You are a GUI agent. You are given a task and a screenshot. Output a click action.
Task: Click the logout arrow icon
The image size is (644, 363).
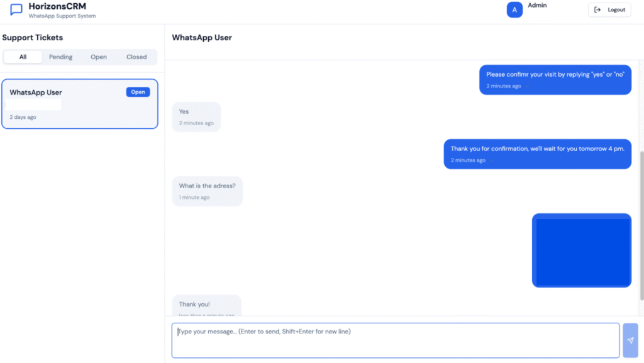[x=597, y=10]
